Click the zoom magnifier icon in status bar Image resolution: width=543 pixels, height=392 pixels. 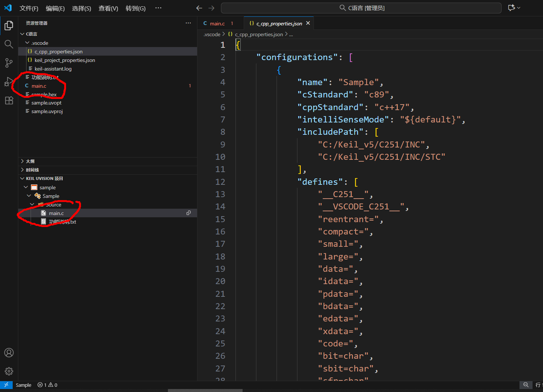(x=526, y=385)
